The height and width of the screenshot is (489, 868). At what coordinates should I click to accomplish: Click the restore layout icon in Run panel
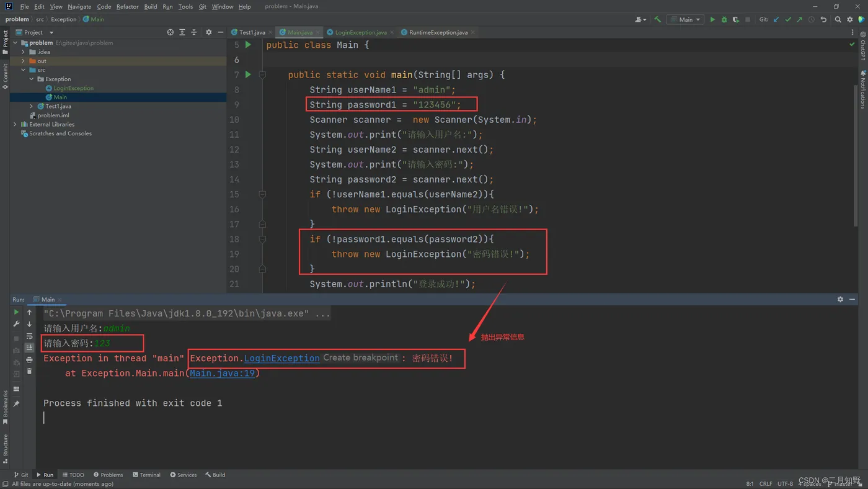click(x=17, y=389)
